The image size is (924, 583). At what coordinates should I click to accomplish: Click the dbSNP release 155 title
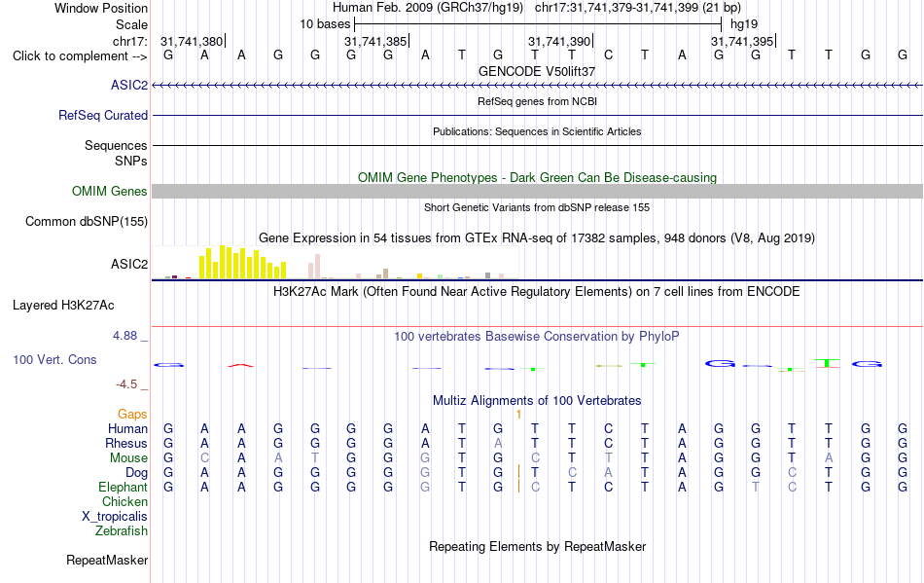click(537, 207)
